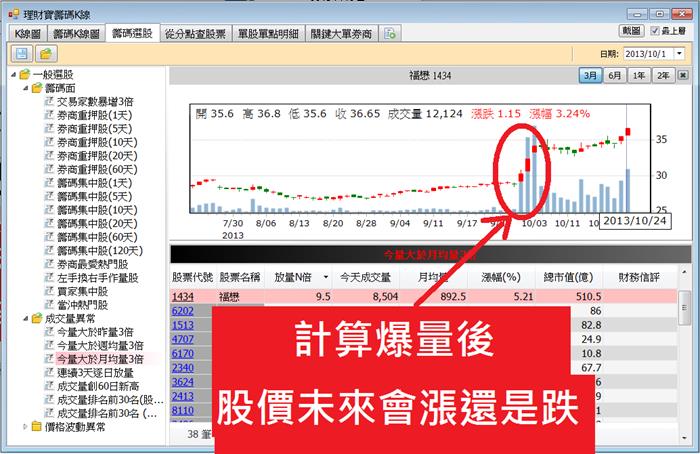700x454 pixels.
Task: Select 籌碼集中股(60天) filter
Action: point(97,237)
